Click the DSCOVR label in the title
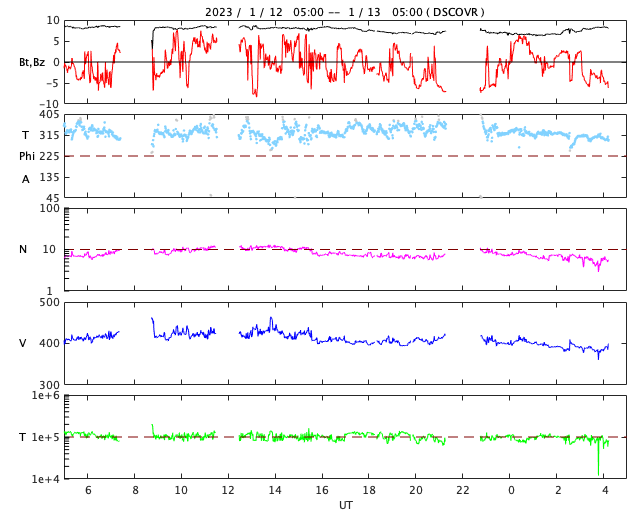Image resolution: width=640 pixels, height=512 pixels. click(455, 12)
